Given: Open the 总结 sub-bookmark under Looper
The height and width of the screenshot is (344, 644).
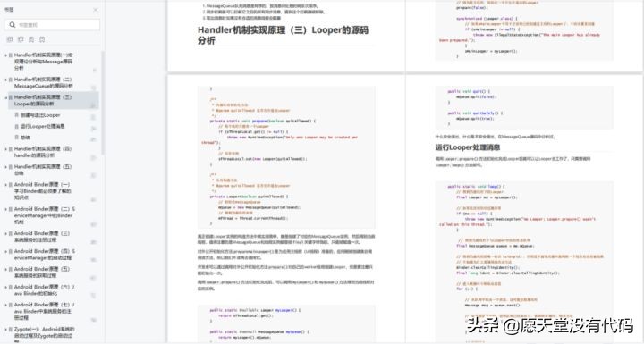Looking at the screenshot, I should pos(25,138).
